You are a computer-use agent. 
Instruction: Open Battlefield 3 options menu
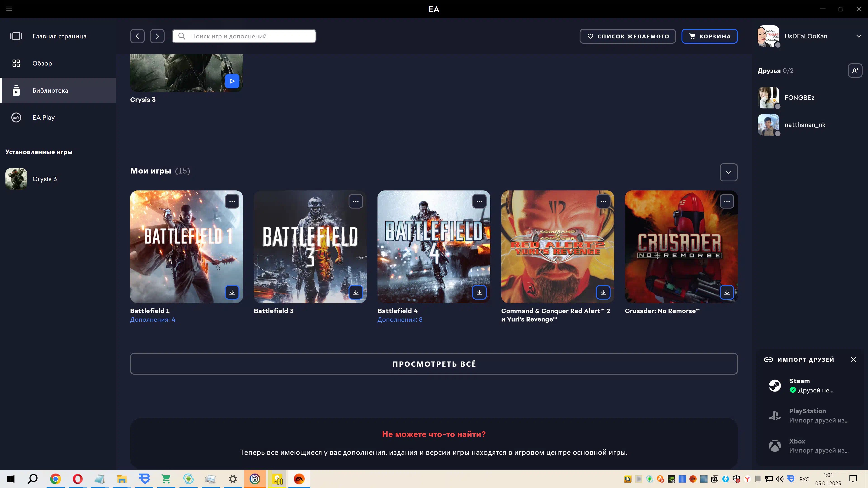pyautogui.click(x=356, y=201)
